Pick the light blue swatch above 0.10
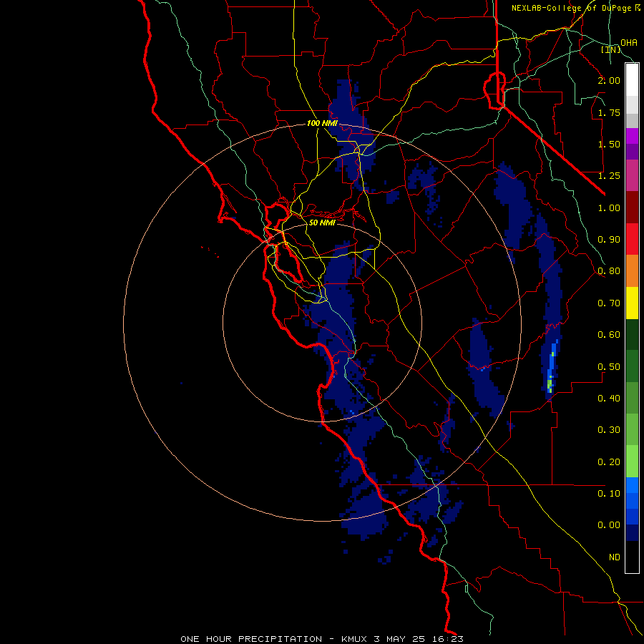Viewport: 644px width, 644px height. pyautogui.click(x=632, y=485)
